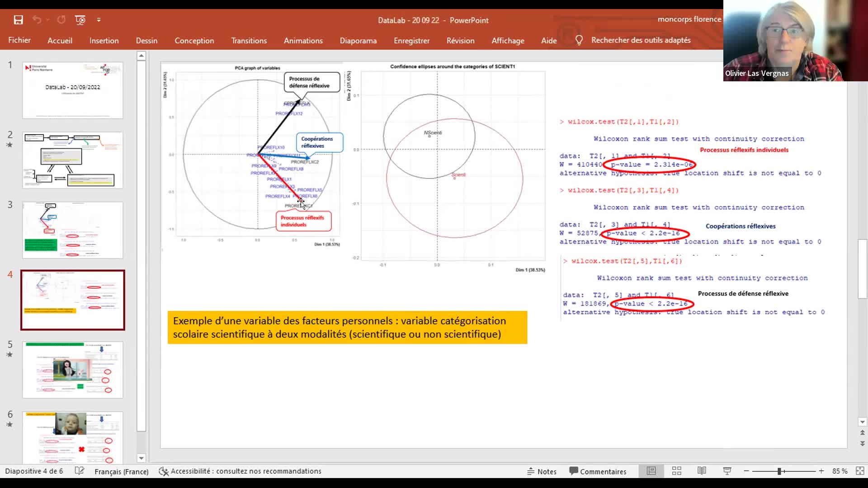Start slideshow from beginning icon
This screenshot has width=868, height=488.
click(x=80, y=20)
